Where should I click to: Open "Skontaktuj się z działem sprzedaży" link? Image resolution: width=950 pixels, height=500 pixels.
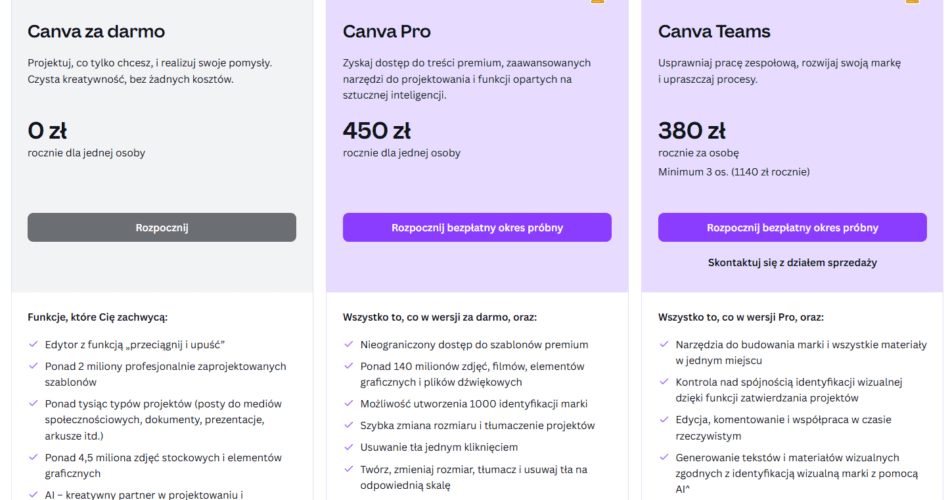pos(792,262)
